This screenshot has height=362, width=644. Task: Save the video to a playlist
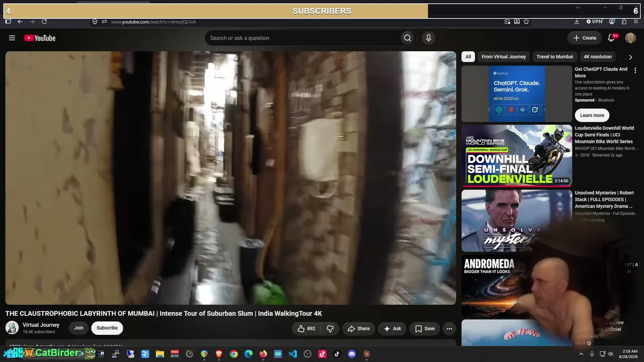(x=425, y=328)
